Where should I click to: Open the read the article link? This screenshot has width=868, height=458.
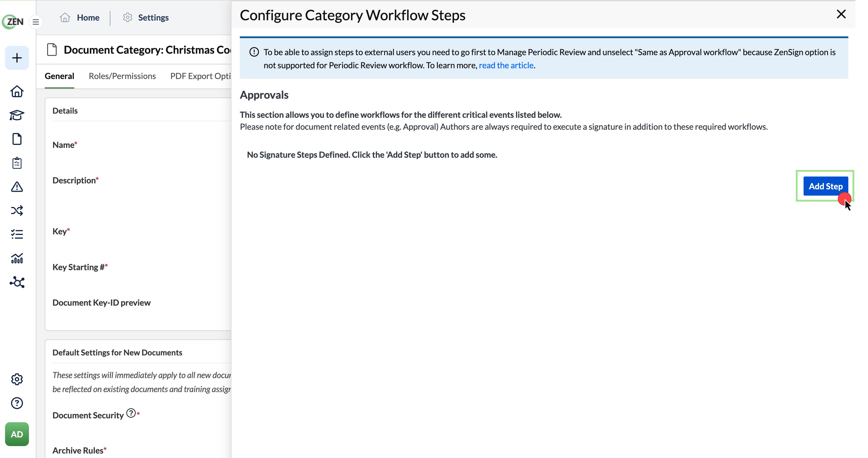coord(506,65)
